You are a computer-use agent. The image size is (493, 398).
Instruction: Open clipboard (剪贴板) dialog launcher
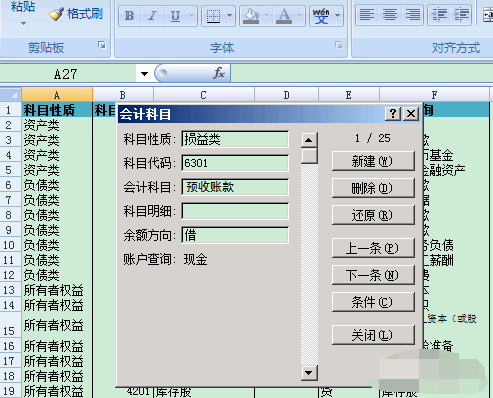[x=102, y=45]
